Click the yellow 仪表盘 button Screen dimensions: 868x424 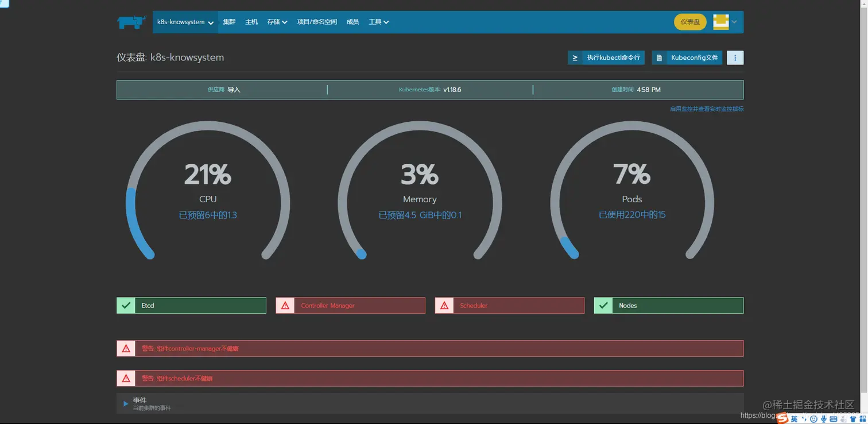click(690, 22)
